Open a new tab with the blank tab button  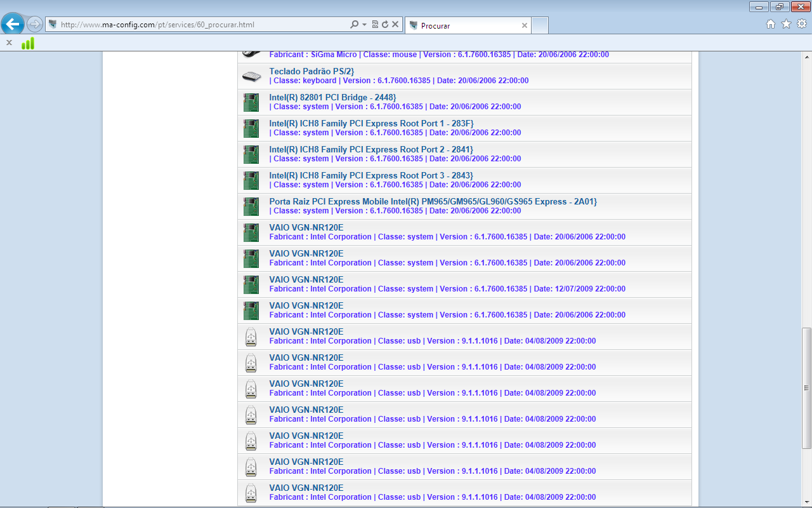tap(539, 25)
